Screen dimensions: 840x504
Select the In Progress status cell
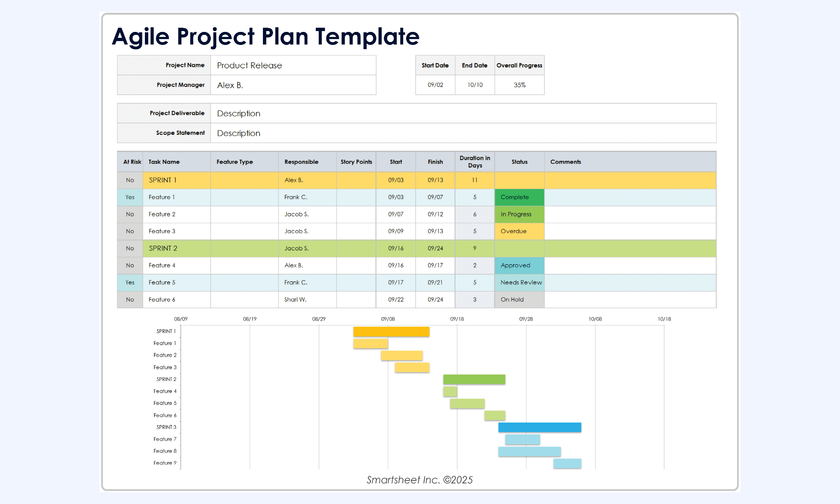(520, 214)
